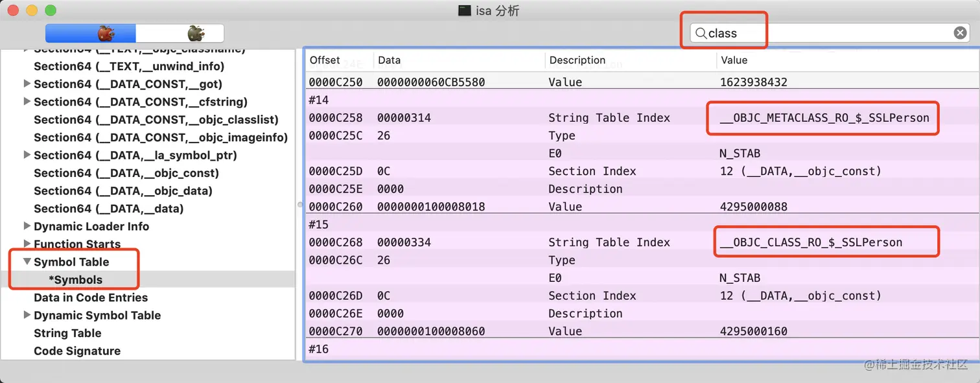980x383 pixels.
Task: Click data cell 0000000100008060
Action: coord(431,331)
